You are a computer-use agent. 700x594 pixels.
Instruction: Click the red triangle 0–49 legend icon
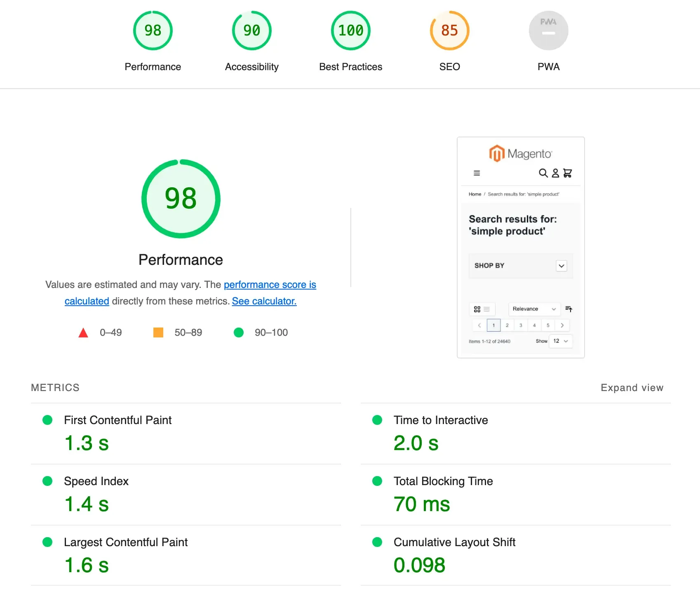click(x=83, y=332)
